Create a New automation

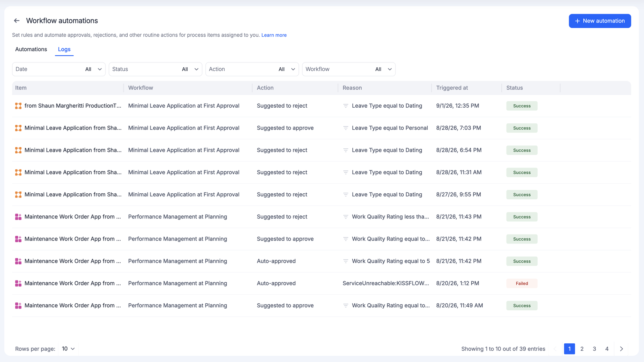pyautogui.click(x=600, y=21)
